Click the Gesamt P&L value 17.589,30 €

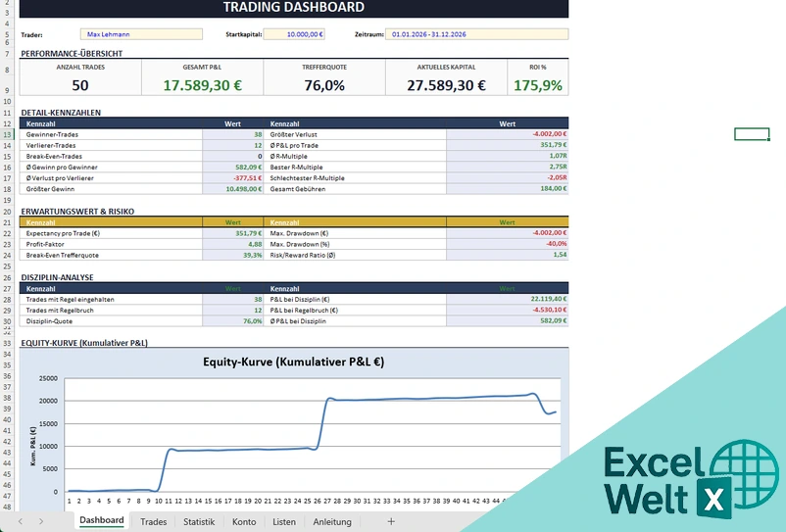coord(203,85)
